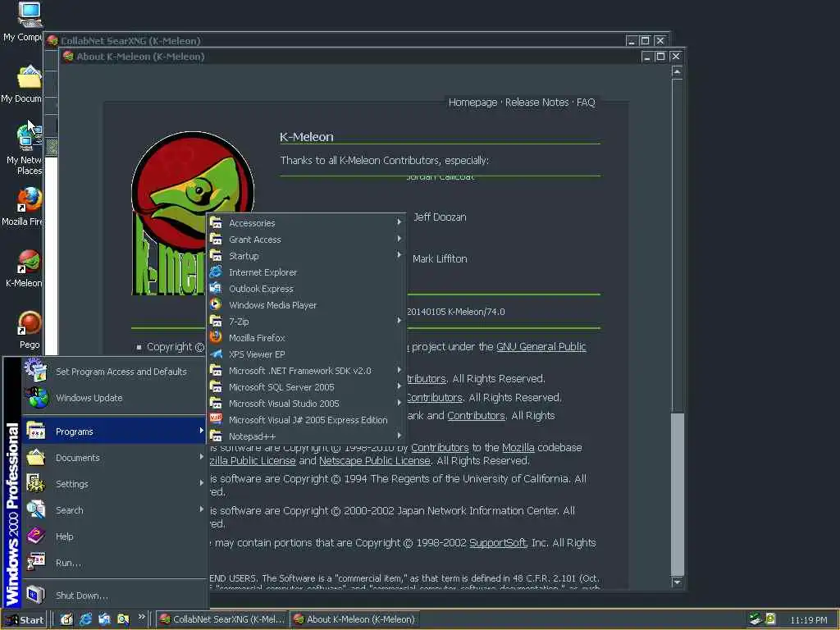This screenshot has width=840, height=630.
Task: Click the My Documents desktop icon
Action: pyautogui.click(x=29, y=76)
